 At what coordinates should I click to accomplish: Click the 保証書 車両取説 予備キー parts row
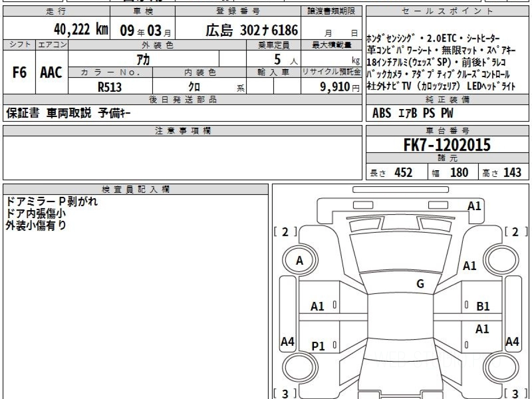(x=68, y=113)
